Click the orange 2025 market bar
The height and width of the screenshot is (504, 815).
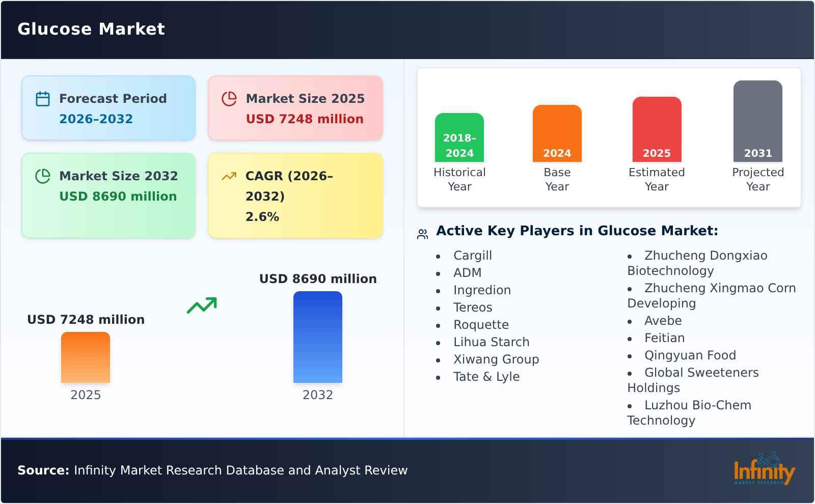(x=86, y=359)
